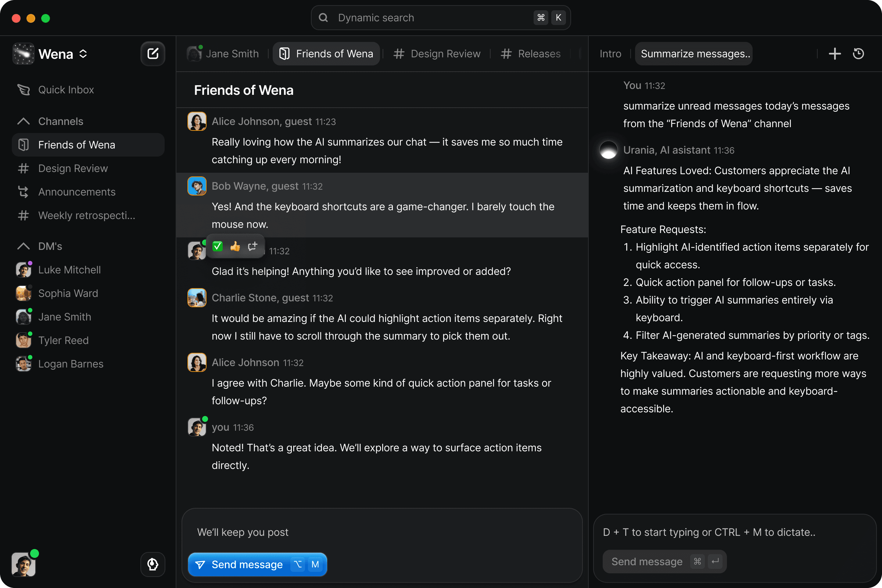
Task: Open AI chat history clock icon
Action: [x=858, y=54]
